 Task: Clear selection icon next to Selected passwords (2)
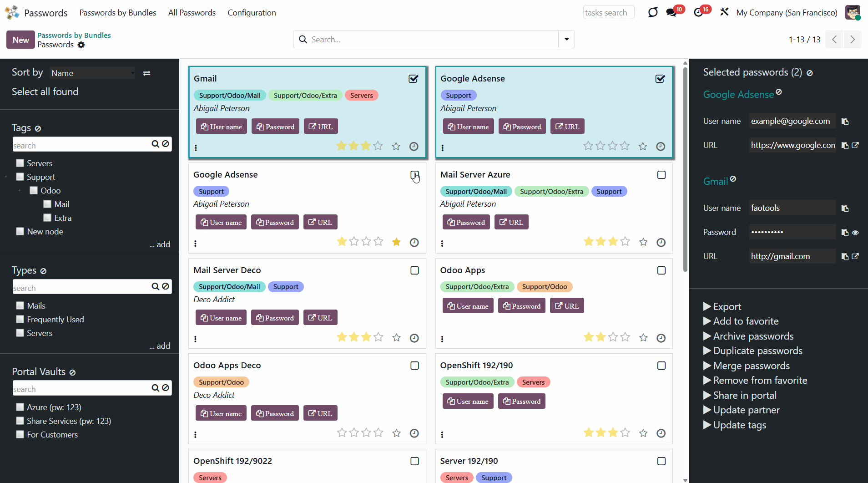(x=810, y=73)
